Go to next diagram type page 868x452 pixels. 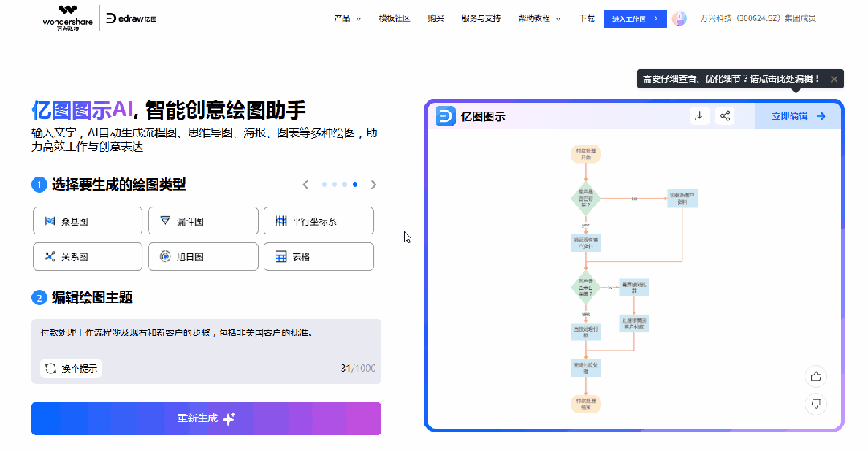coord(374,185)
